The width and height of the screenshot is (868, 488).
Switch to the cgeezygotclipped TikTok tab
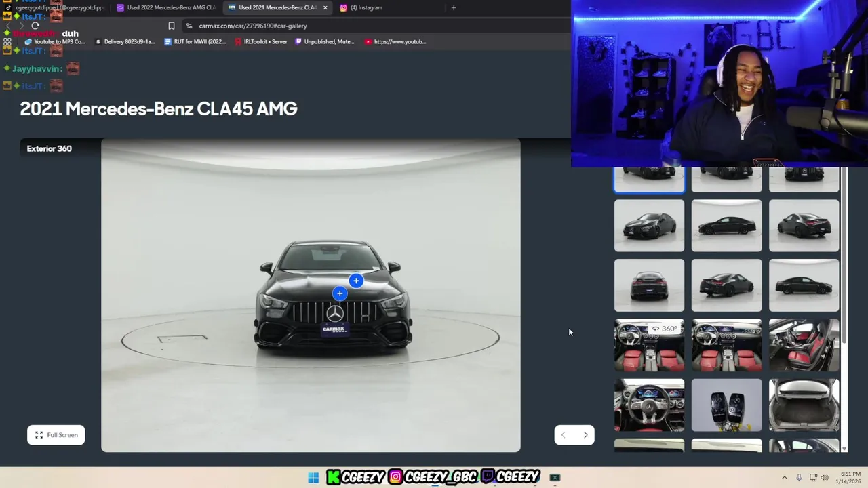(56, 7)
